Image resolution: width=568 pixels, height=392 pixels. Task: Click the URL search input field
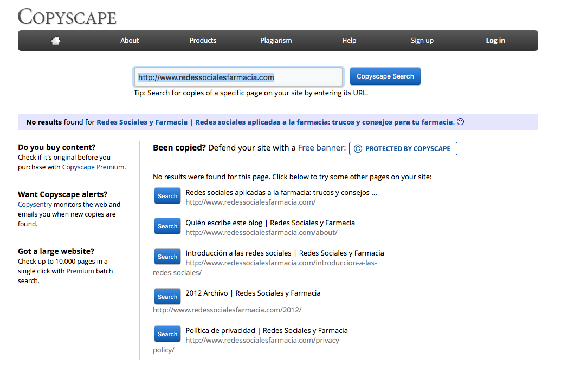coord(238,77)
